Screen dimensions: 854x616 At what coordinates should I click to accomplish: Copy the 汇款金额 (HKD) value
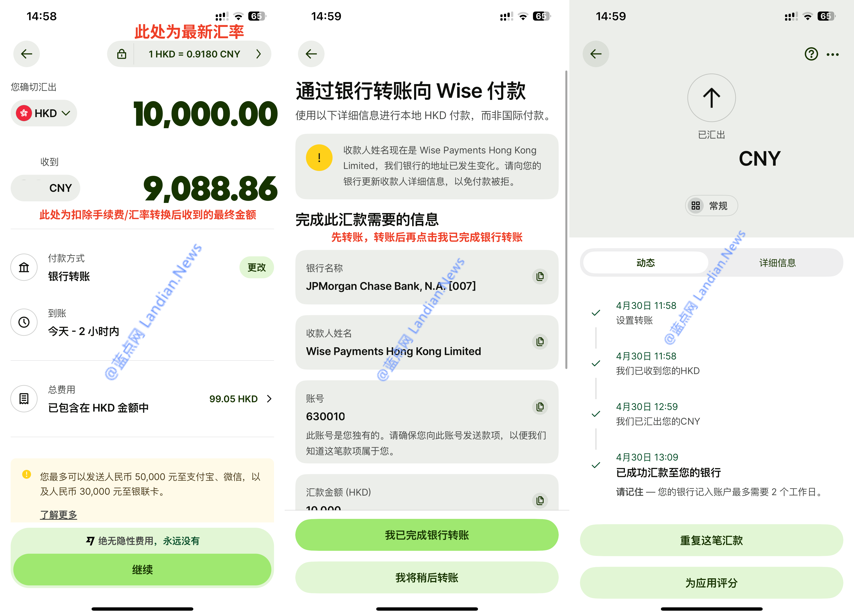540,500
